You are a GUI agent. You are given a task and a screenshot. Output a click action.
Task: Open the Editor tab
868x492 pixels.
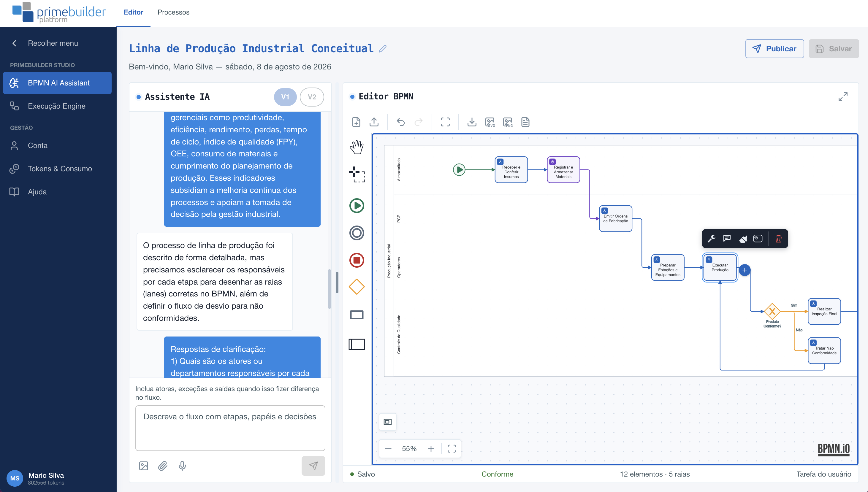(133, 12)
